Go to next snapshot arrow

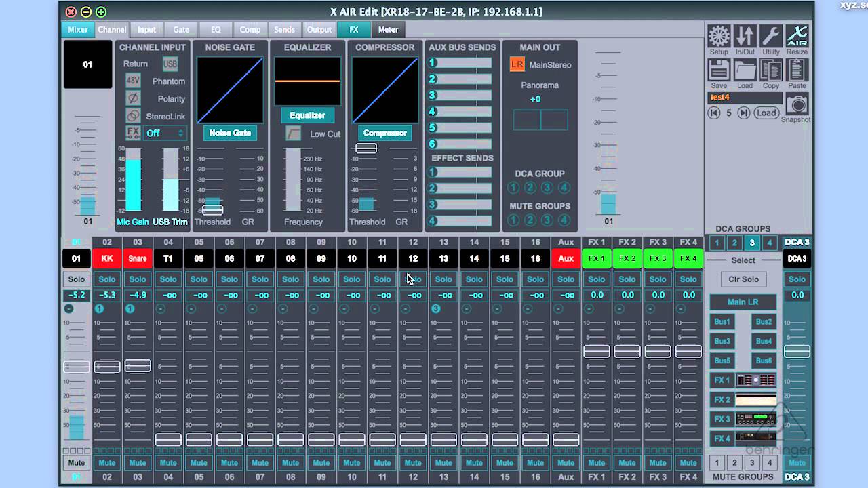point(744,113)
